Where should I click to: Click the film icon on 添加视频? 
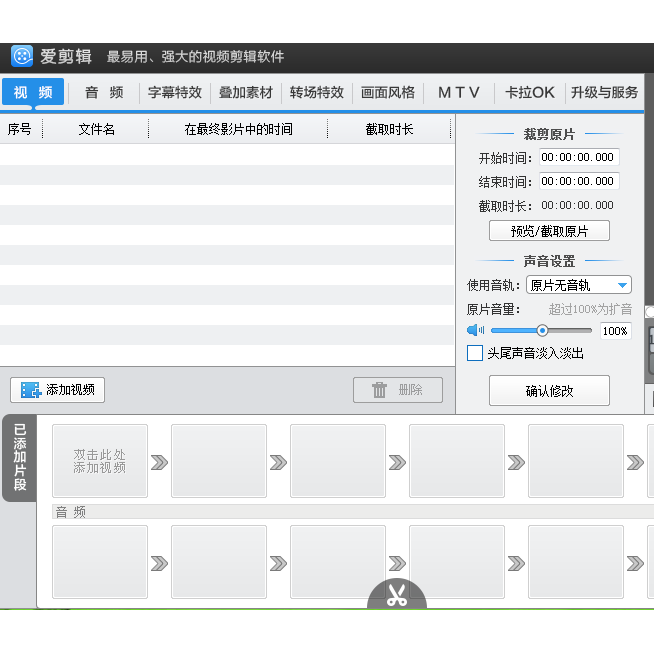tap(31, 390)
